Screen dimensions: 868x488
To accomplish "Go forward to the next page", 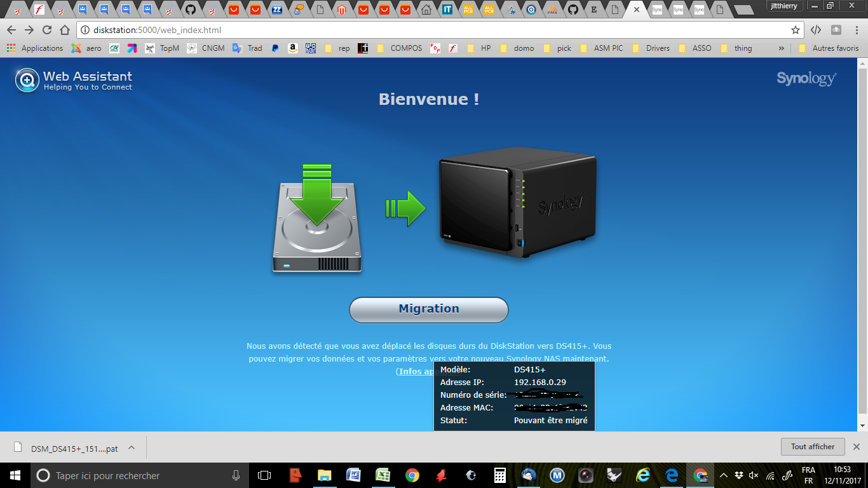I will pos(29,30).
